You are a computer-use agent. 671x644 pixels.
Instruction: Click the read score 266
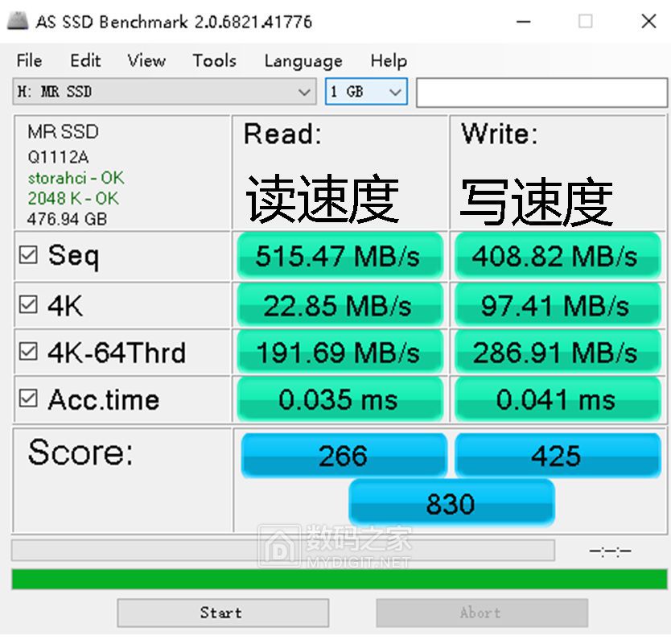click(344, 455)
